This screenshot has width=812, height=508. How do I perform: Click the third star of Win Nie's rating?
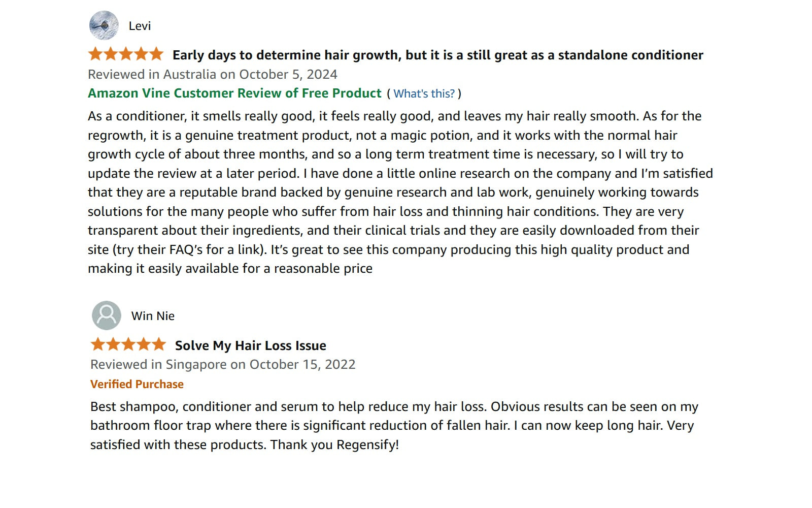128,344
